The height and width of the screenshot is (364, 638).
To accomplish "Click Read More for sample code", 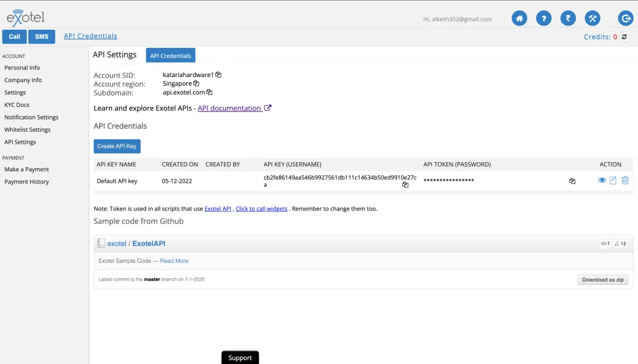I will point(174,260).
